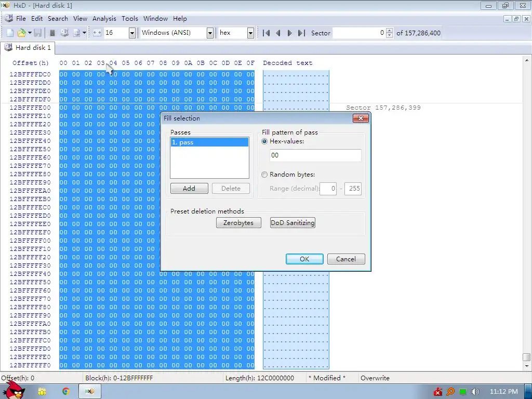Select the Hex-values radio button

tap(264, 141)
